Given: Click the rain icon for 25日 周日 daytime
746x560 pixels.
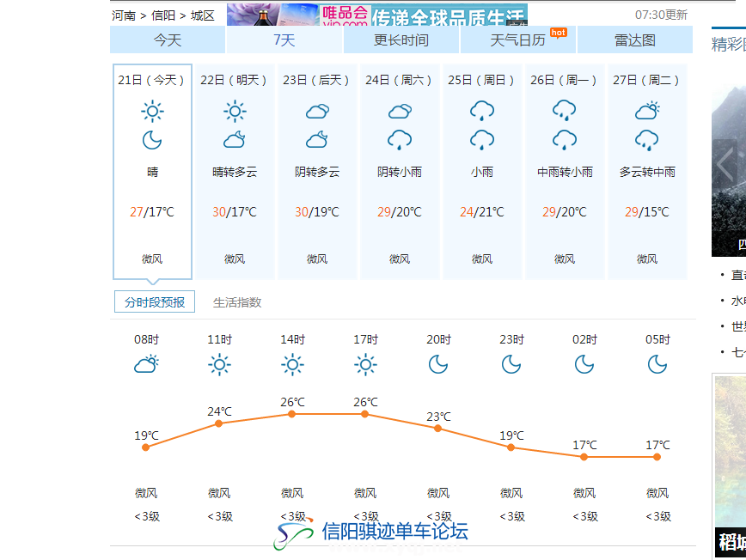Looking at the screenshot, I should point(482,111).
